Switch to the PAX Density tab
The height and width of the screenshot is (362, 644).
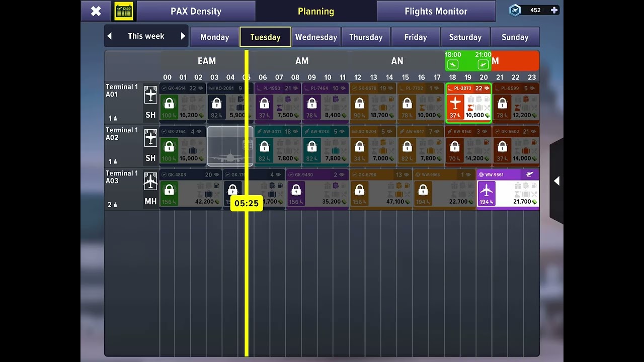pyautogui.click(x=196, y=11)
